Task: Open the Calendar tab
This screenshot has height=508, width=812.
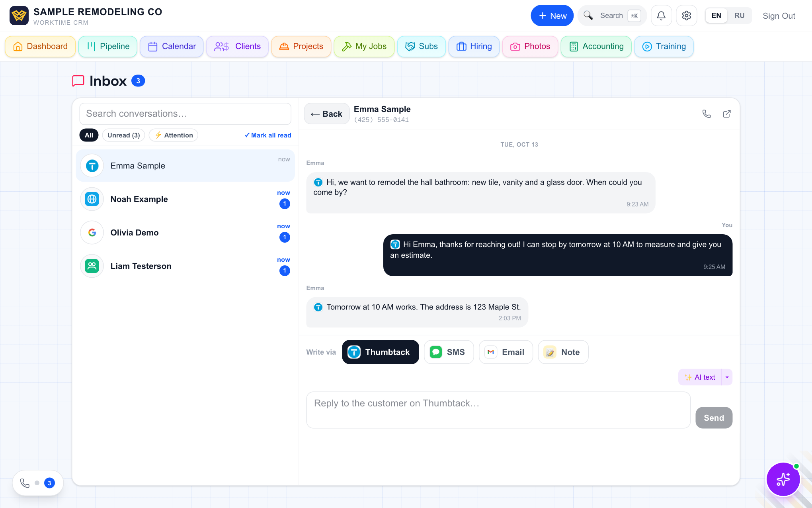Action: coord(172,47)
